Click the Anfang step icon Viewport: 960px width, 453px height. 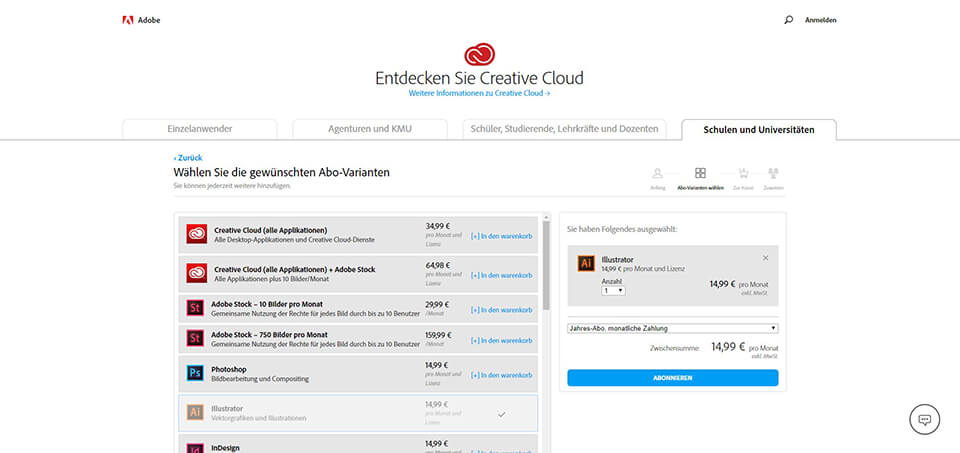658,173
